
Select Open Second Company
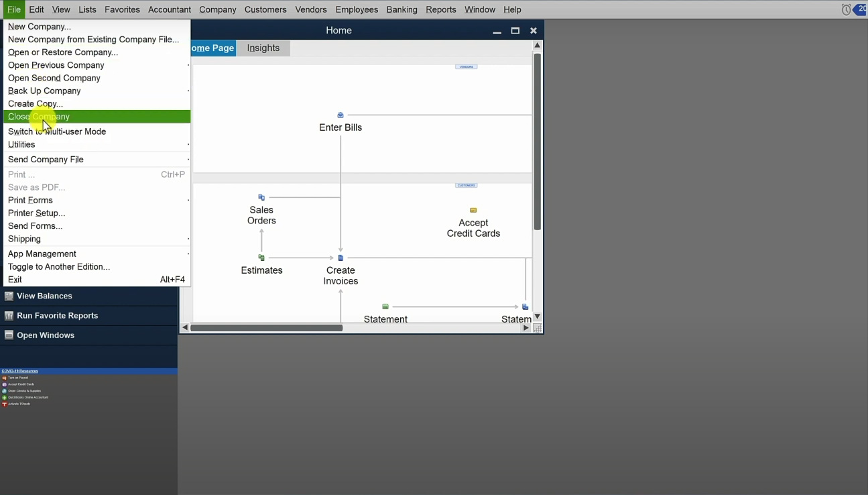click(x=97, y=78)
